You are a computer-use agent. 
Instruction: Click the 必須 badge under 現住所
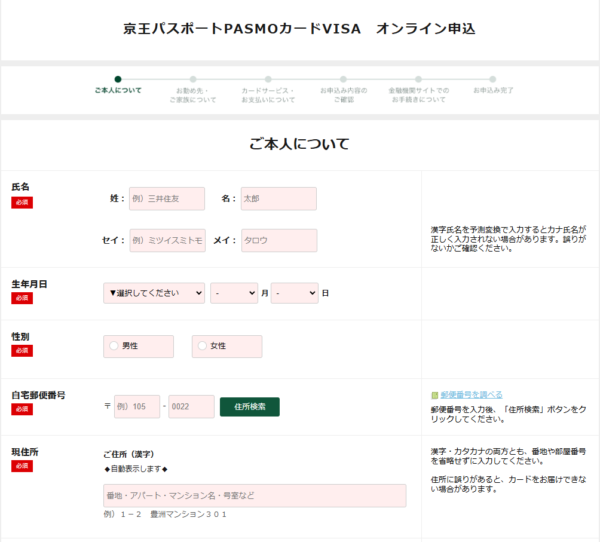pyautogui.click(x=22, y=466)
